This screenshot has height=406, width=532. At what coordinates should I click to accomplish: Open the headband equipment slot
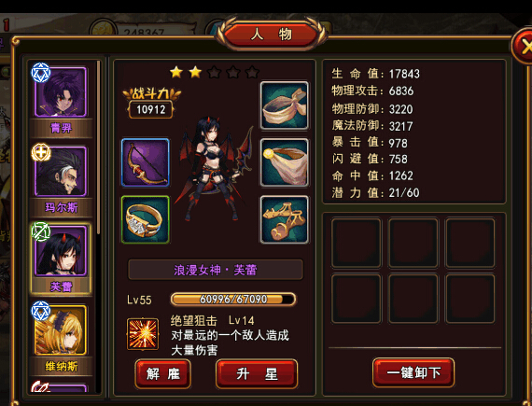click(x=285, y=105)
